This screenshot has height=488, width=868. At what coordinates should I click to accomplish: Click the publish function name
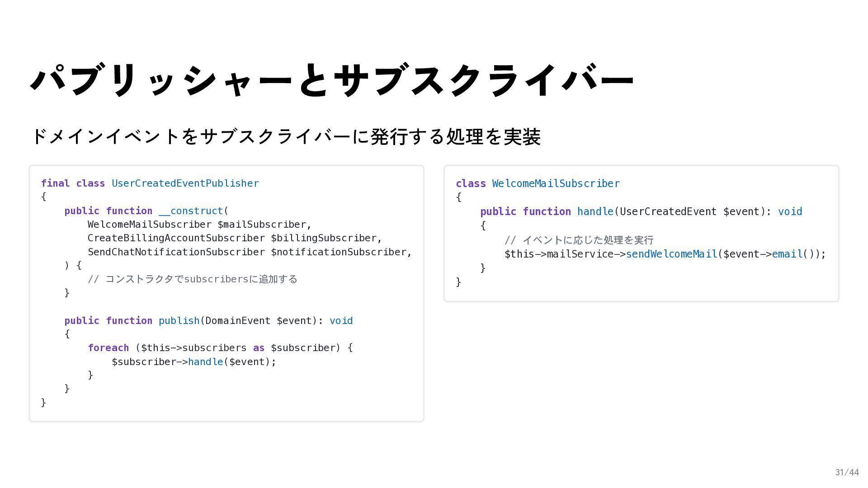179,321
